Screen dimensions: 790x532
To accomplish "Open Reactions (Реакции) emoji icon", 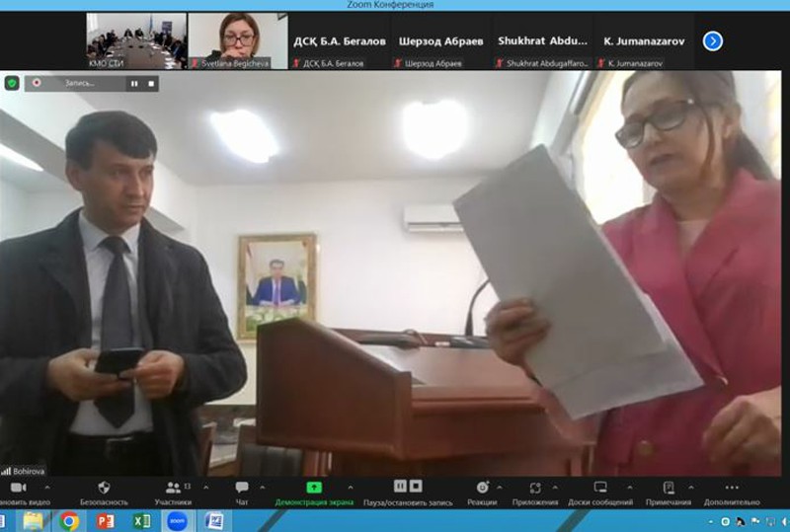I will pos(482,488).
